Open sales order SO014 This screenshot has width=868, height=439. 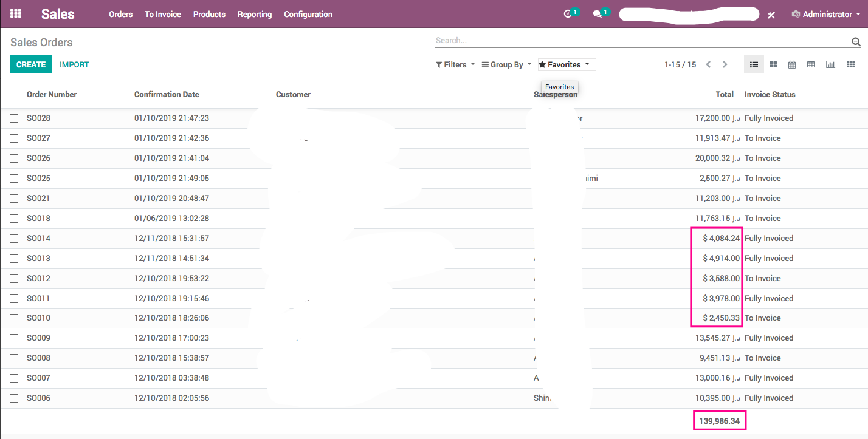click(x=38, y=239)
